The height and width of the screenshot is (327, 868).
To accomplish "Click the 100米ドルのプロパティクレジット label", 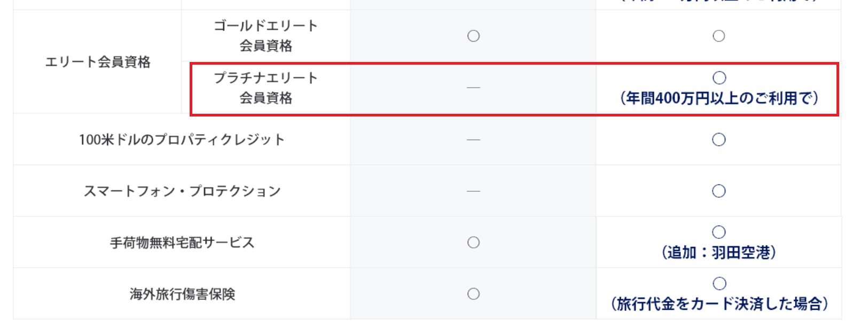I will [182, 140].
